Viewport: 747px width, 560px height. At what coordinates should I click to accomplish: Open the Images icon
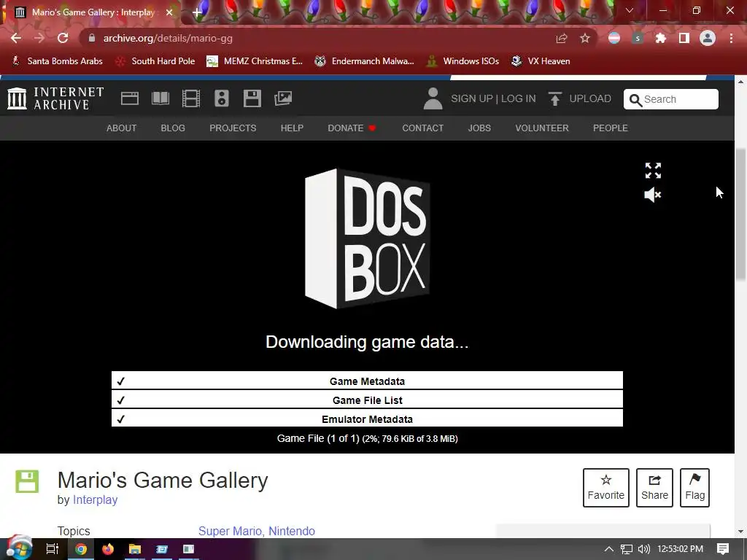click(283, 98)
